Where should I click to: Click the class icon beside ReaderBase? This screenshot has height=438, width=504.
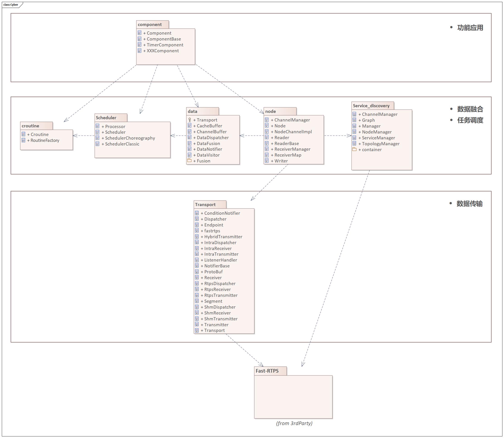pyautogui.click(x=267, y=143)
